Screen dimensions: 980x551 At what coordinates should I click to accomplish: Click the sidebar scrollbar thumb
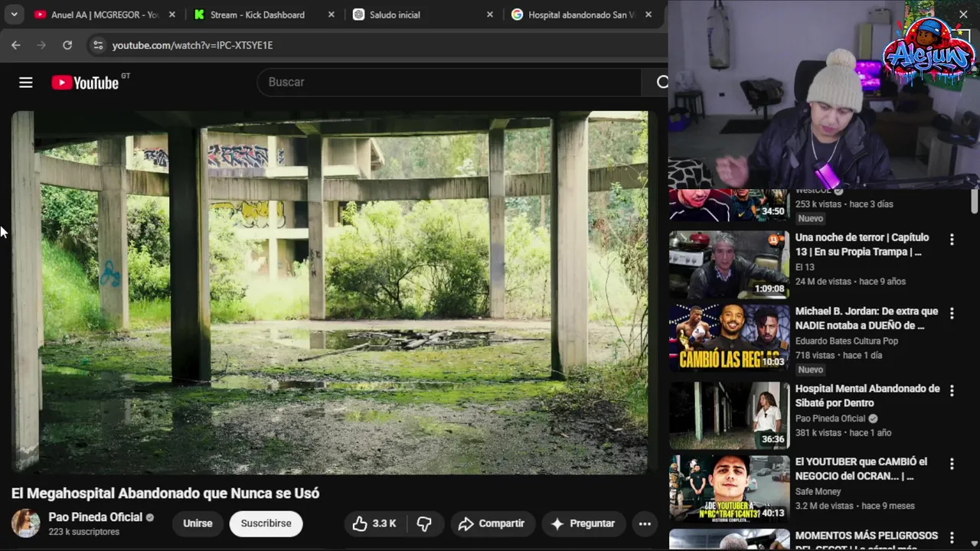(974, 201)
